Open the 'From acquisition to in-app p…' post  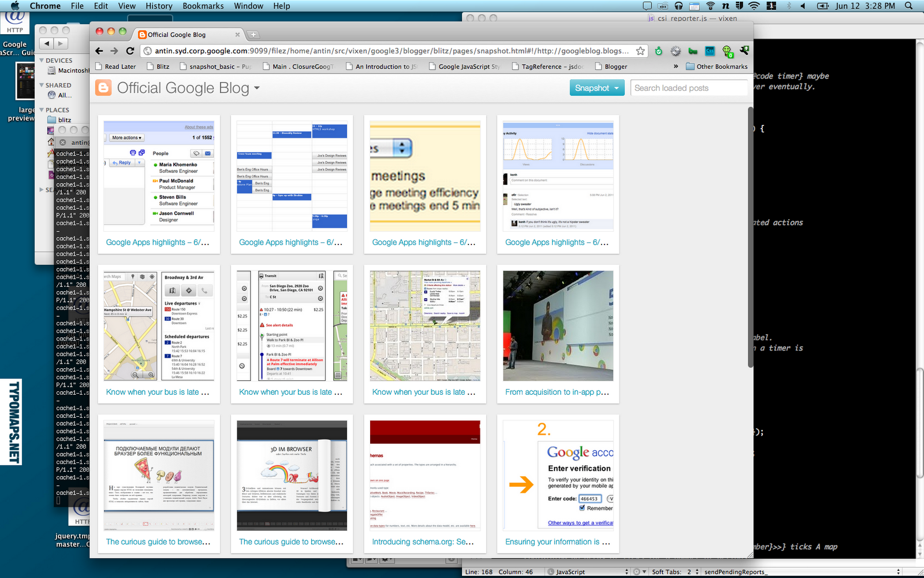557,392
